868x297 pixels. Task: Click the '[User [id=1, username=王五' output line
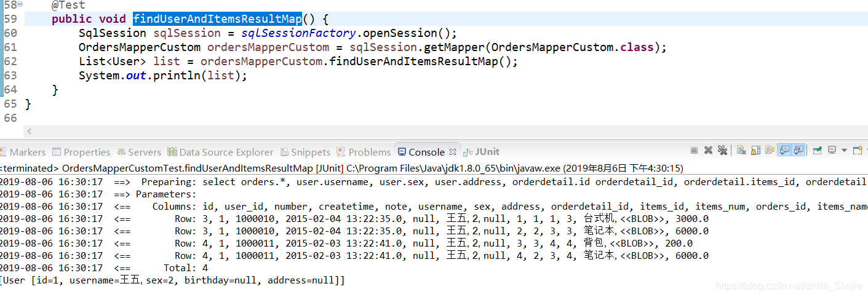[172, 280]
